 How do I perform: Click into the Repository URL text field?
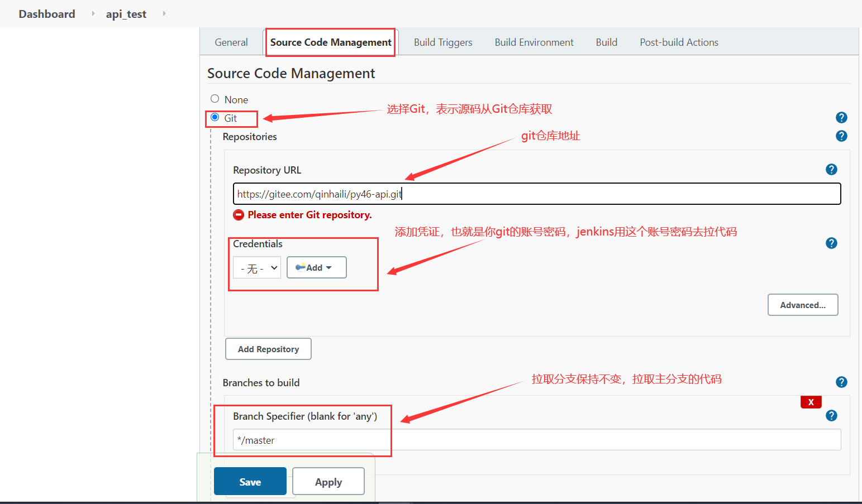536,194
